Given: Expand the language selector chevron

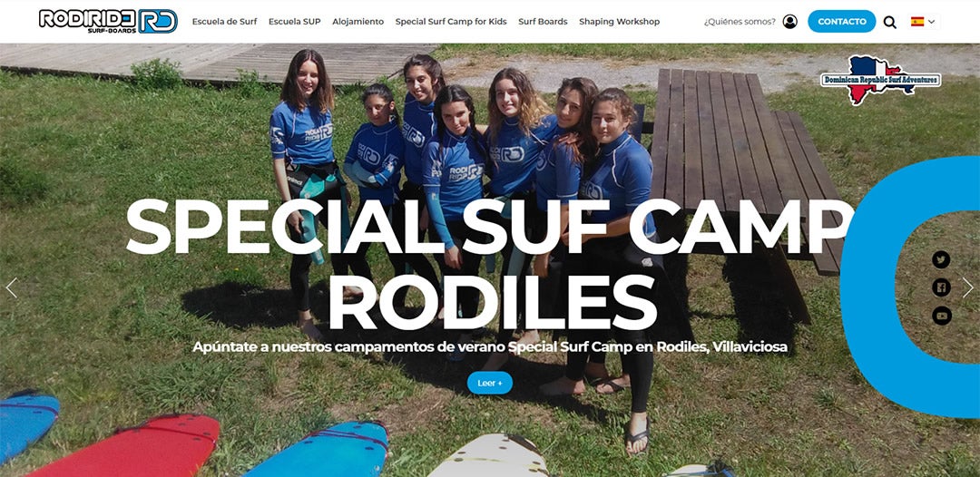Looking at the screenshot, I should coord(931,22).
